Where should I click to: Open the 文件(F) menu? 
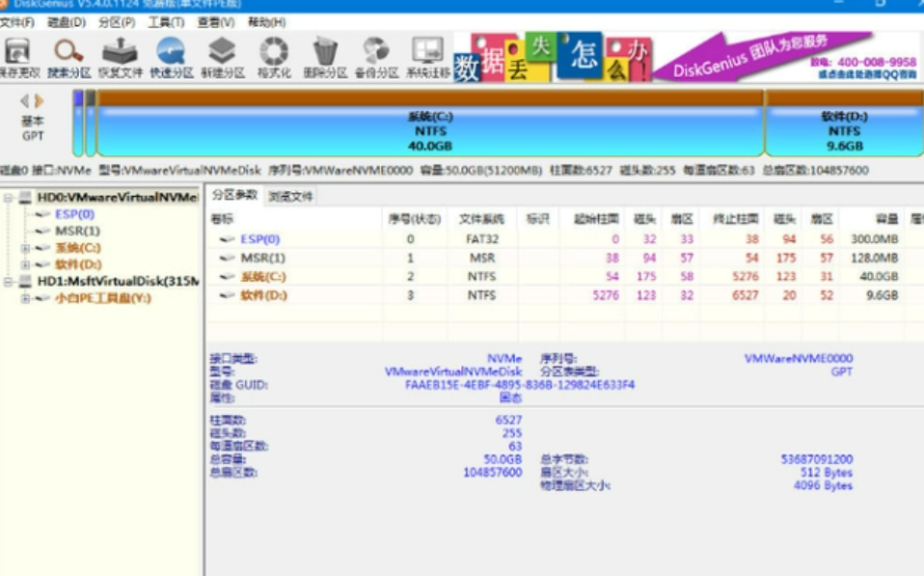coord(17,22)
